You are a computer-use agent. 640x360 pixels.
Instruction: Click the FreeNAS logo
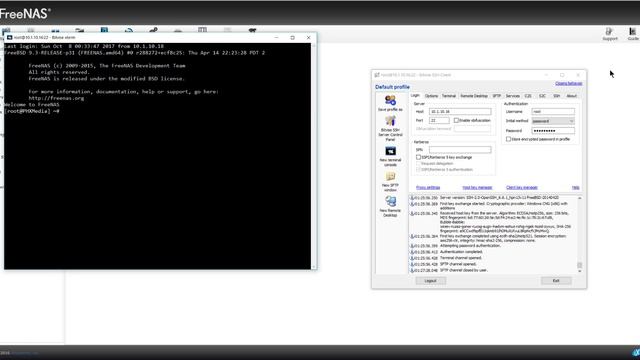point(25,14)
